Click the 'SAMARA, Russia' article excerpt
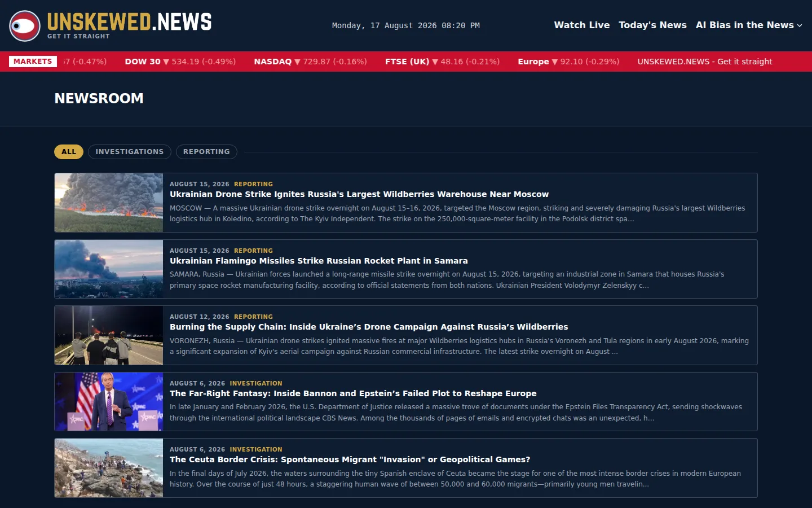This screenshot has height=508, width=812. click(447, 280)
